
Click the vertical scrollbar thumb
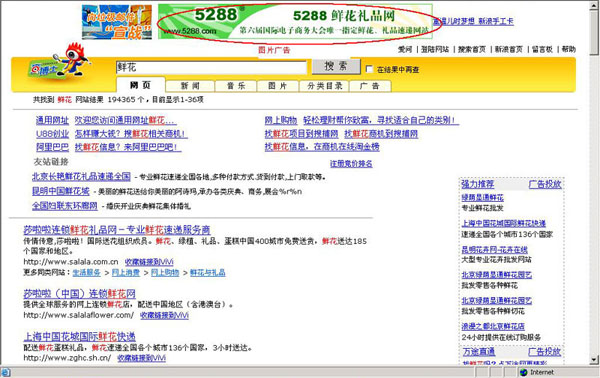point(594,33)
